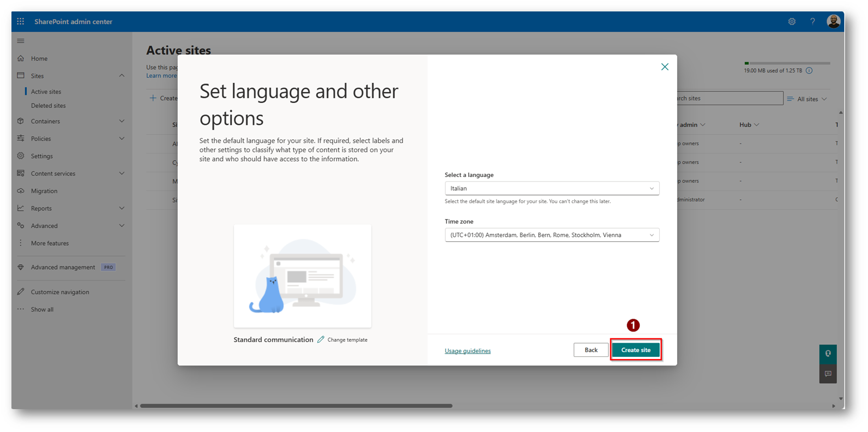Click the plus icon next to Create
Screen dimensions: 868x432
pos(153,98)
